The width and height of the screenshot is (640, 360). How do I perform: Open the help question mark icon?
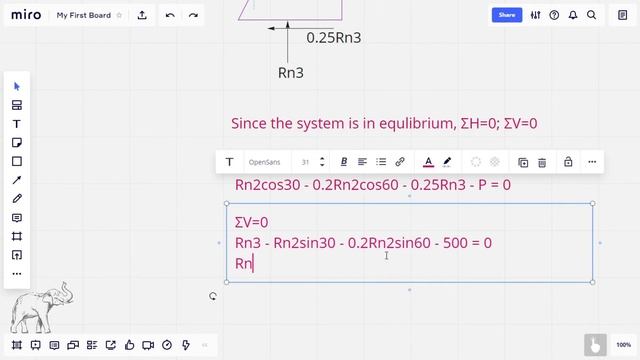point(554,15)
